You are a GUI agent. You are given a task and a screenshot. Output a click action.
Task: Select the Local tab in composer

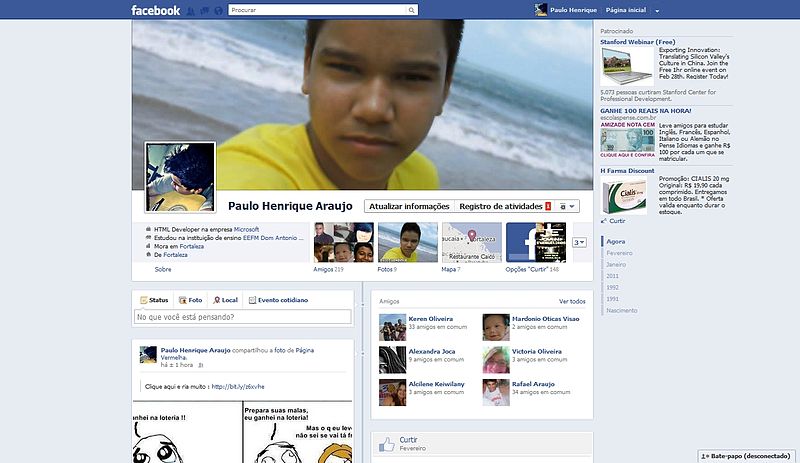tap(225, 300)
